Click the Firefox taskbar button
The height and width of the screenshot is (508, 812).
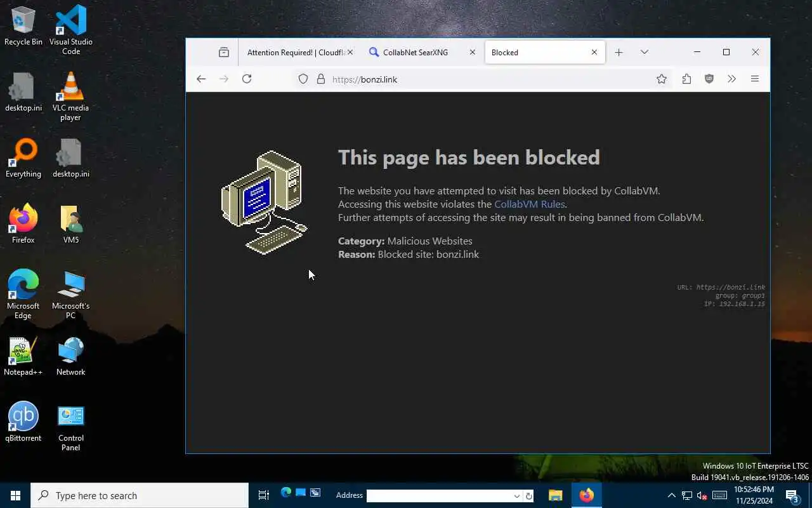[586, 495]
